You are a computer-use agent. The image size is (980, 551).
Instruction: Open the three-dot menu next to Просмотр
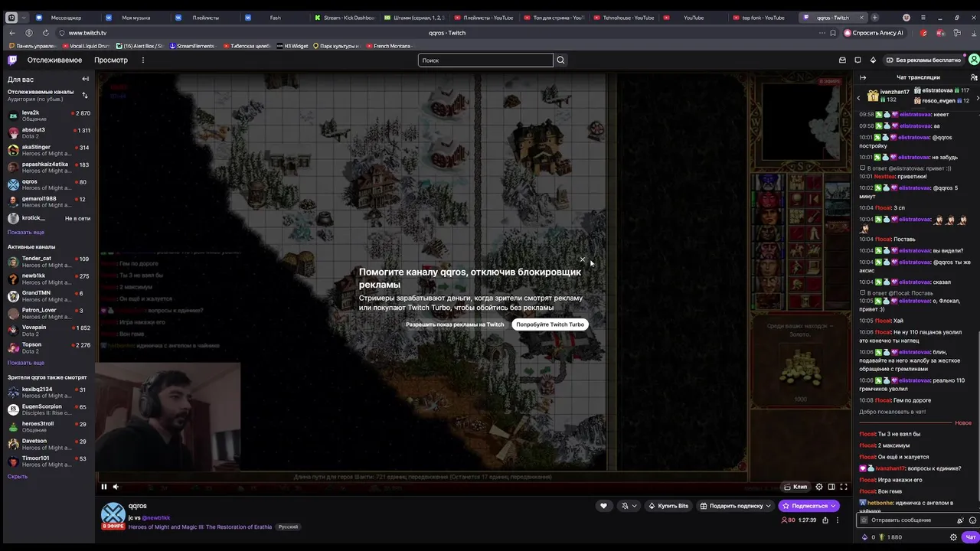click(142, 60)
